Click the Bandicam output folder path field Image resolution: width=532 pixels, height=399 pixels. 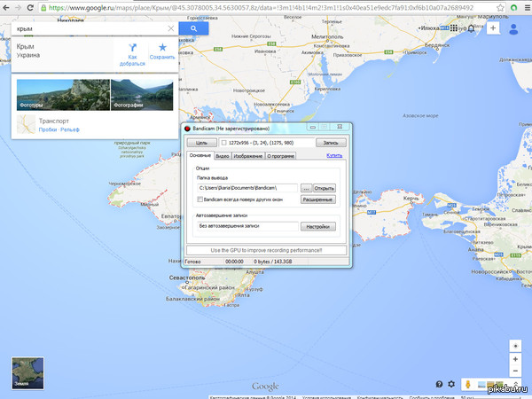(247, 188)
